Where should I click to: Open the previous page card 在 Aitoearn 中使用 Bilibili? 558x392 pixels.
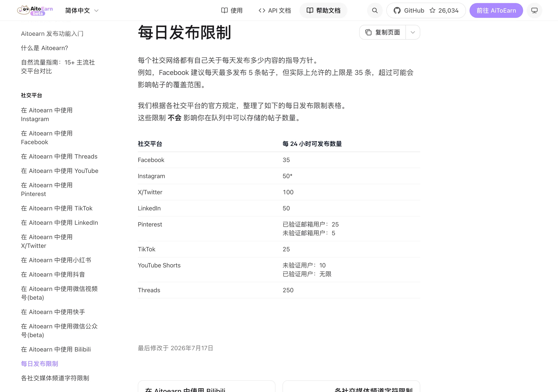pyautogui.click(x=206, y=386)
